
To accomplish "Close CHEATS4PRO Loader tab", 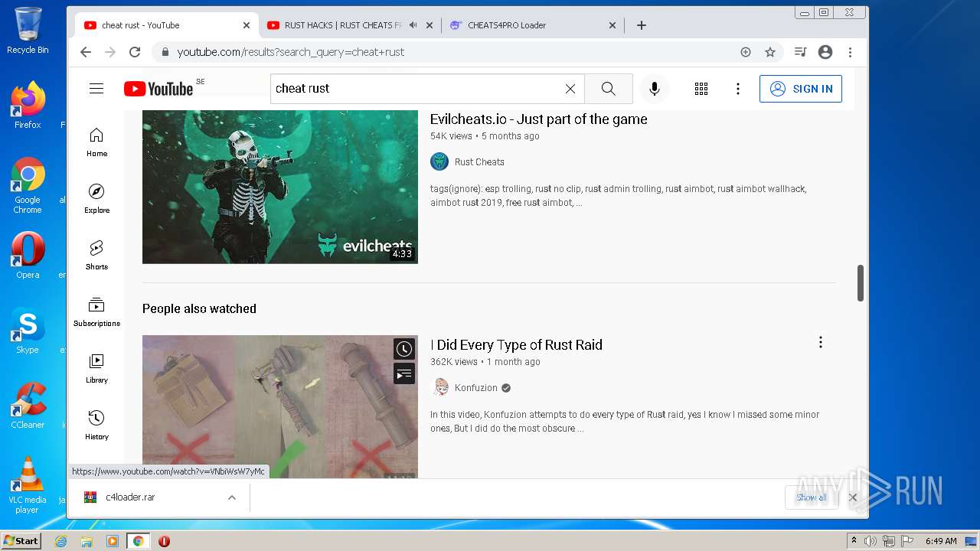I will pyautogui.click(x=612, y=25).
